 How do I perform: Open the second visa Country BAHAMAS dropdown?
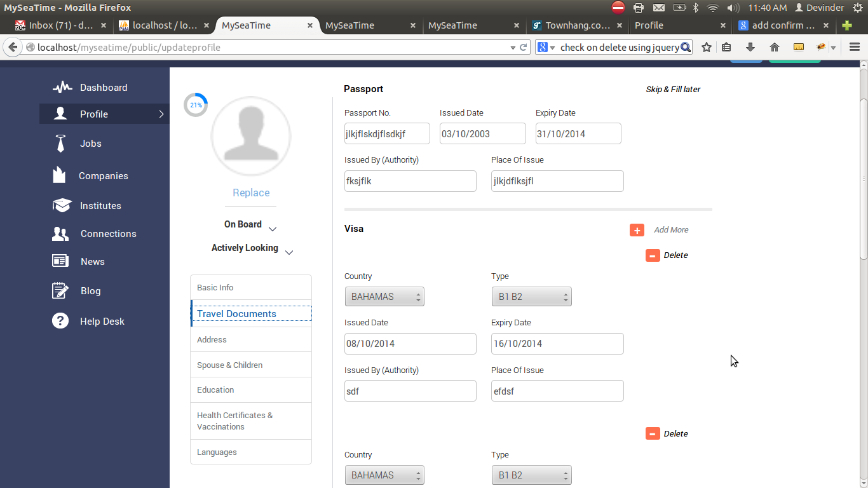(x=384, y=475)
